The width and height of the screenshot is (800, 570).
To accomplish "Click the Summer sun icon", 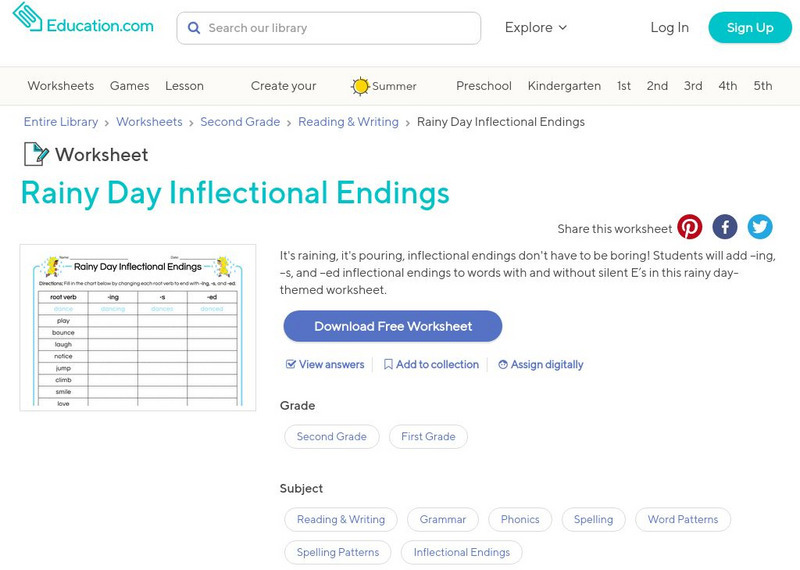I will pos(360,86).
